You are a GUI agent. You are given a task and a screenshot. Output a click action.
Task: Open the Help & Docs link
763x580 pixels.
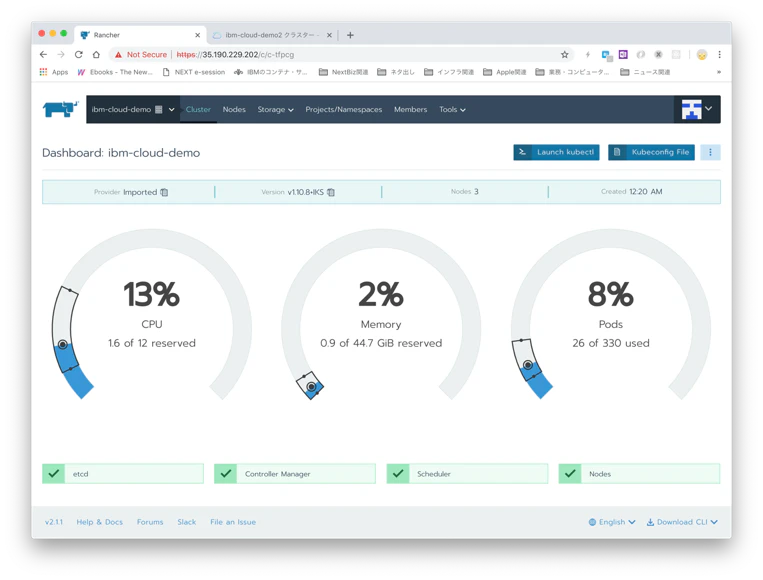(100, 522)
